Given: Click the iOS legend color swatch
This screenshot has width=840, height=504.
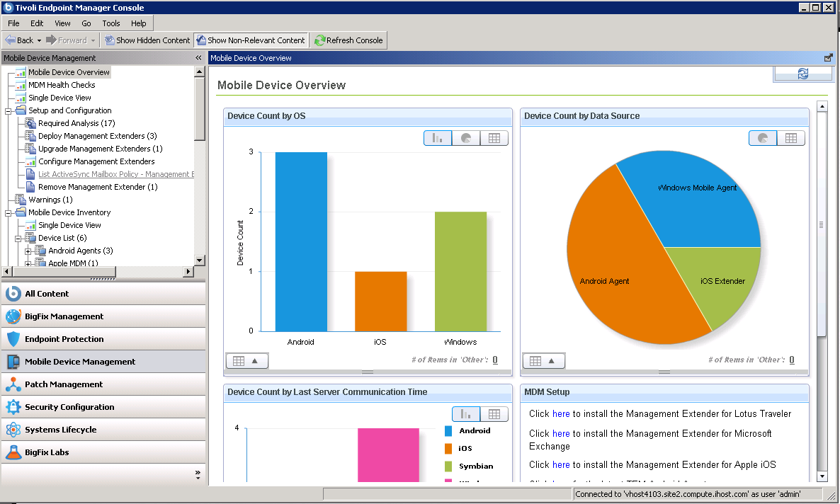Looking at the screenshot, I should pyautogui.click(x=448, y=448).
